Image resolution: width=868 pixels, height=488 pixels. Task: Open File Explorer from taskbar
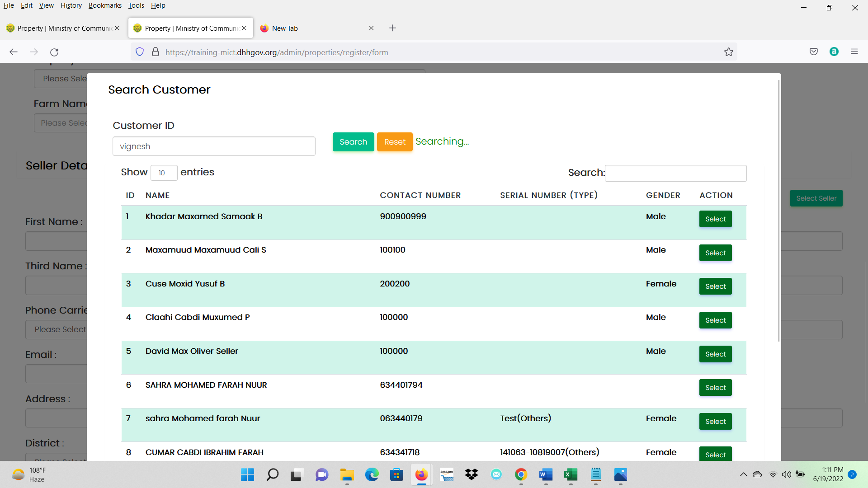pyautogui.click(x=347, y=474)
